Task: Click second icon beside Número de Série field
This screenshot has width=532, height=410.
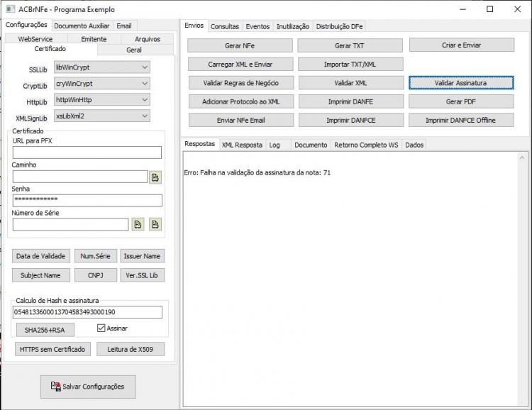Action: 155,224
